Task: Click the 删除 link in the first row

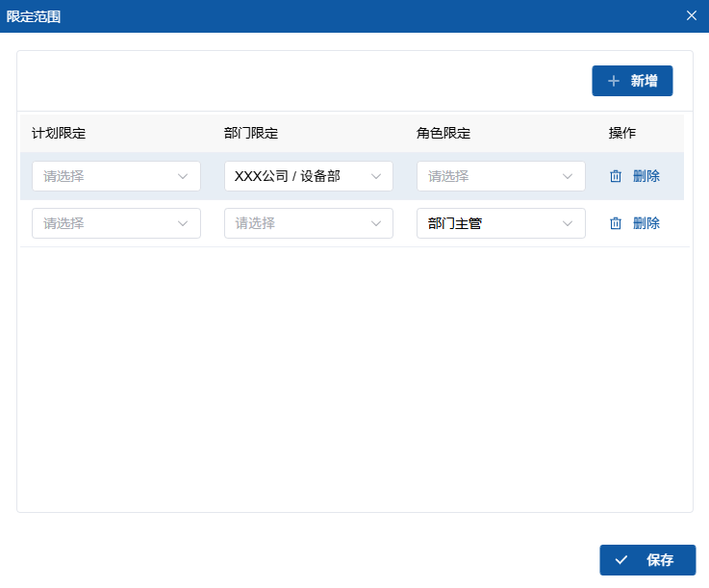Action: point(646,176)
